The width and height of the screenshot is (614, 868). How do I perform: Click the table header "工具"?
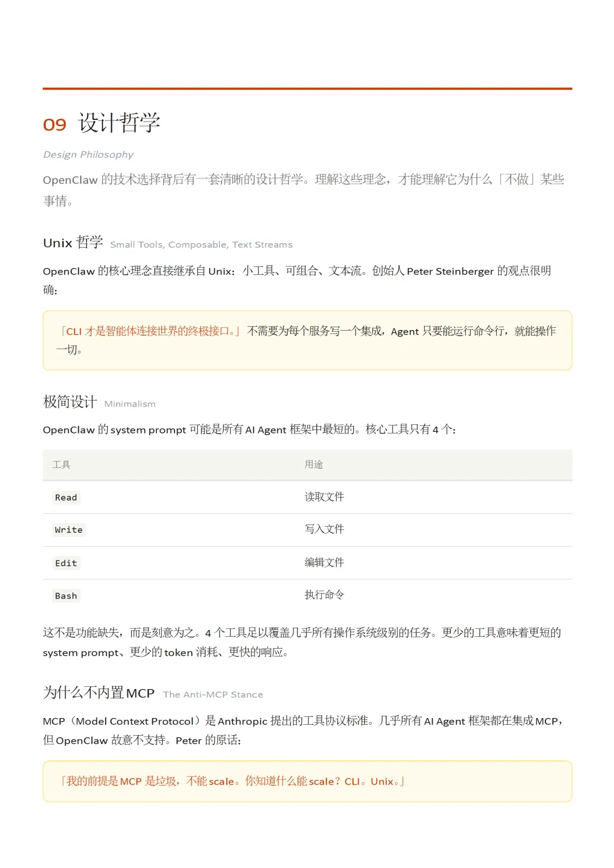coord(61,465)
